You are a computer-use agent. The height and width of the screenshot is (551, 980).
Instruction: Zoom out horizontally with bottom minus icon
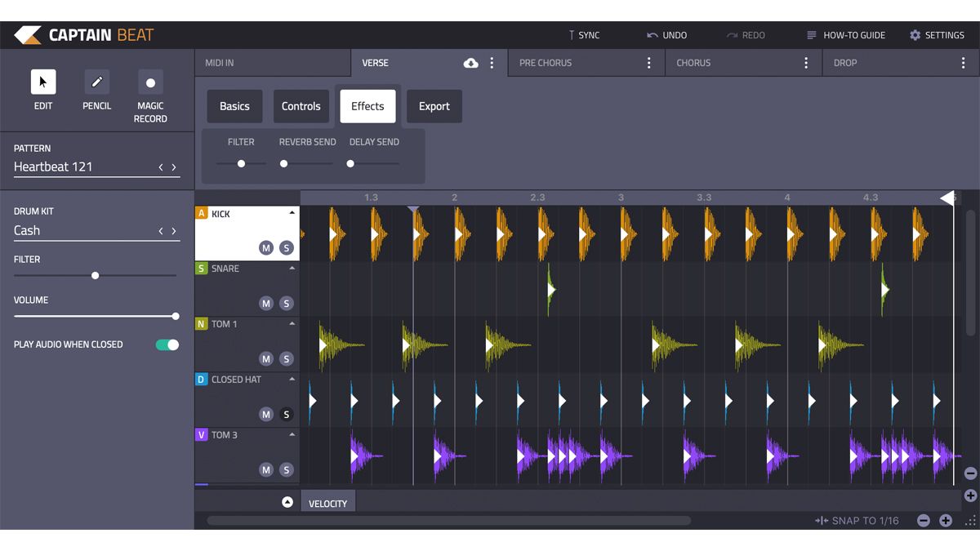pyautogui.click(x=924, y=521)
